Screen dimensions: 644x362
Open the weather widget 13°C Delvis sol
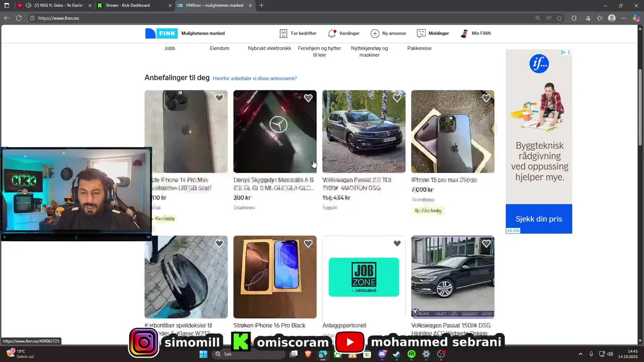coord(20,354)
